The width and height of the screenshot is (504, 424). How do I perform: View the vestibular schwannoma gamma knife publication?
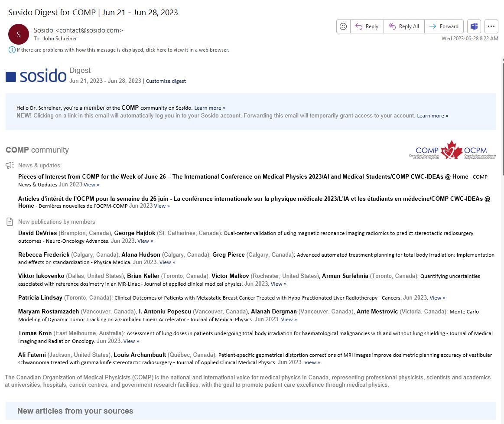312,362
